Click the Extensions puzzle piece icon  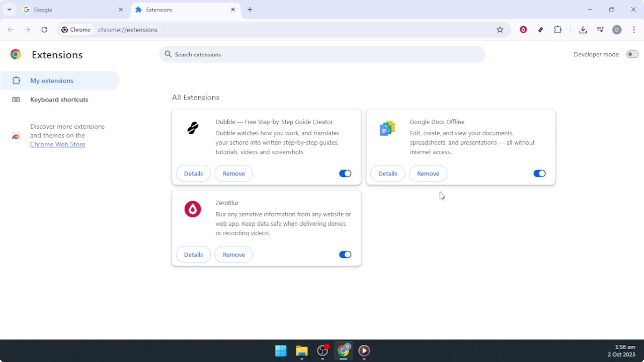[558, 30]
